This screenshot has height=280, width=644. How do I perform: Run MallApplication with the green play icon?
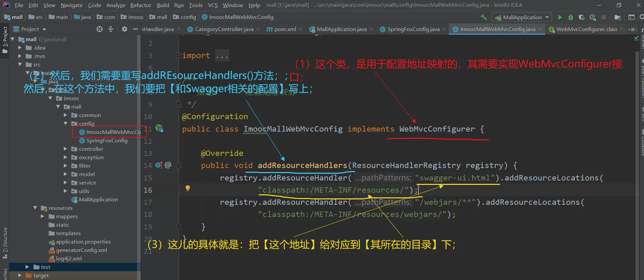(x=560, y=17)
